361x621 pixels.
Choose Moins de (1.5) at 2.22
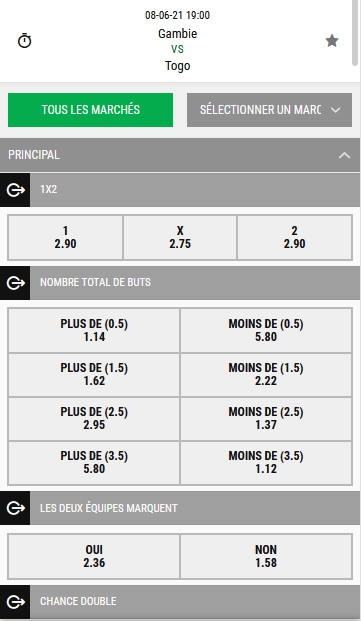[x=266, y=374]
